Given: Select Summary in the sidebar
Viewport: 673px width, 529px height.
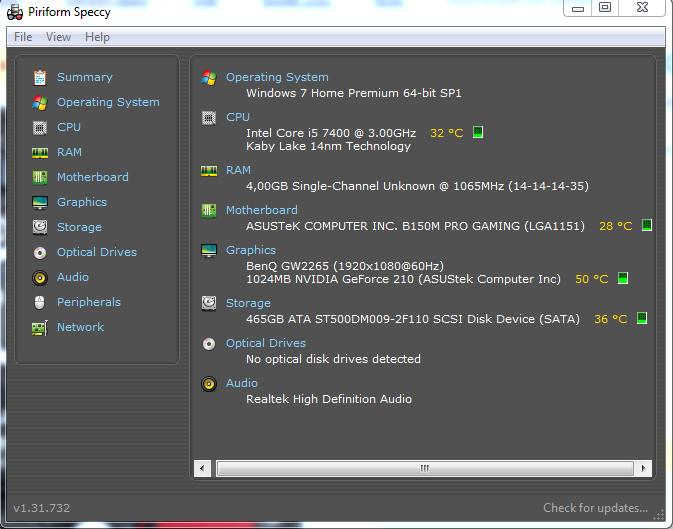Looking at the screenshot, I should tap(85, 77).
